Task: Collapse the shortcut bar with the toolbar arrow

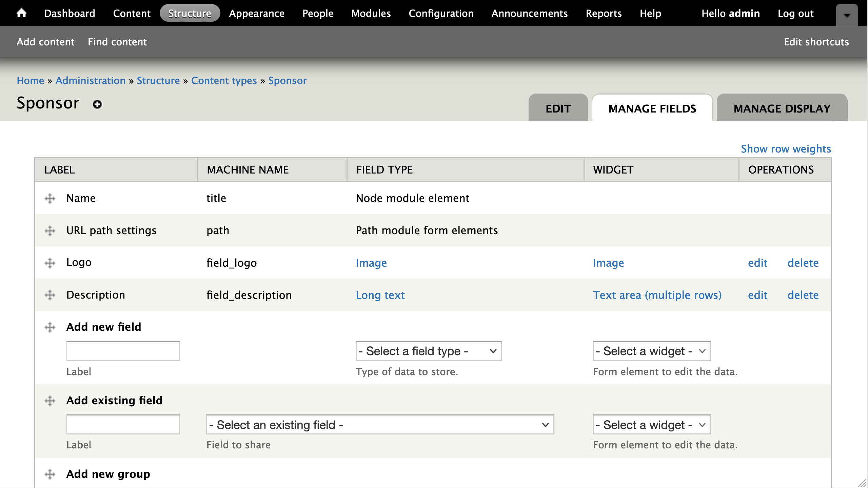Action: tap(847, 15)
